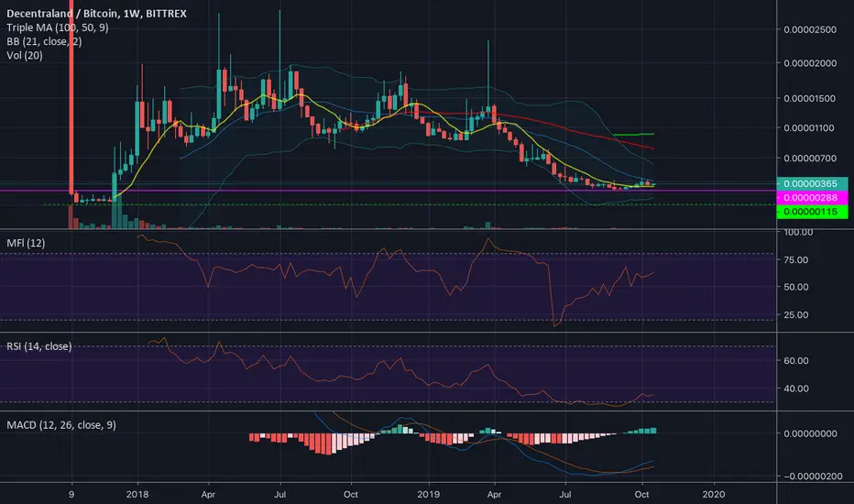This screenshot has width=854, height=504.
Task: Select the dashed green horizontal line
Action: (x=409, y=205)
